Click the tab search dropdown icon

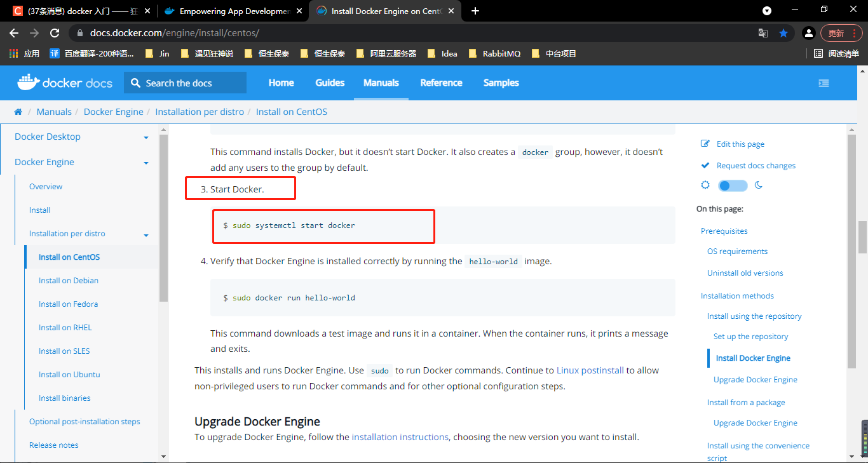pos(767,11)
